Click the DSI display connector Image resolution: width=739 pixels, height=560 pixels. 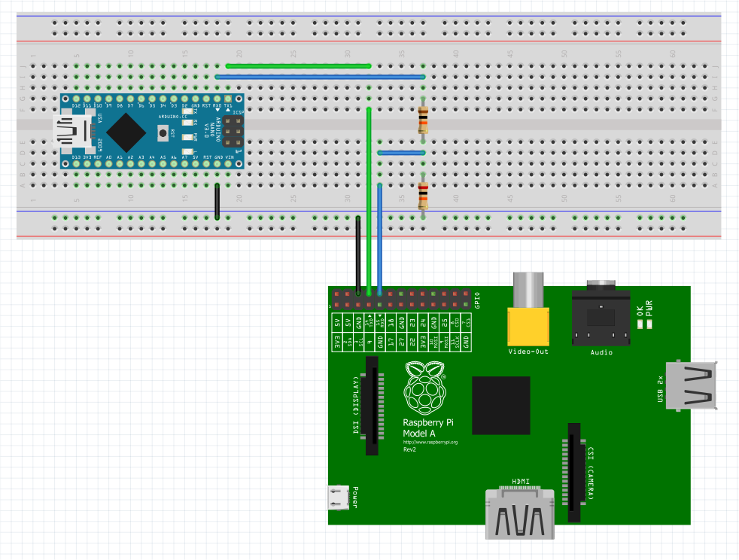pos(374,406)
